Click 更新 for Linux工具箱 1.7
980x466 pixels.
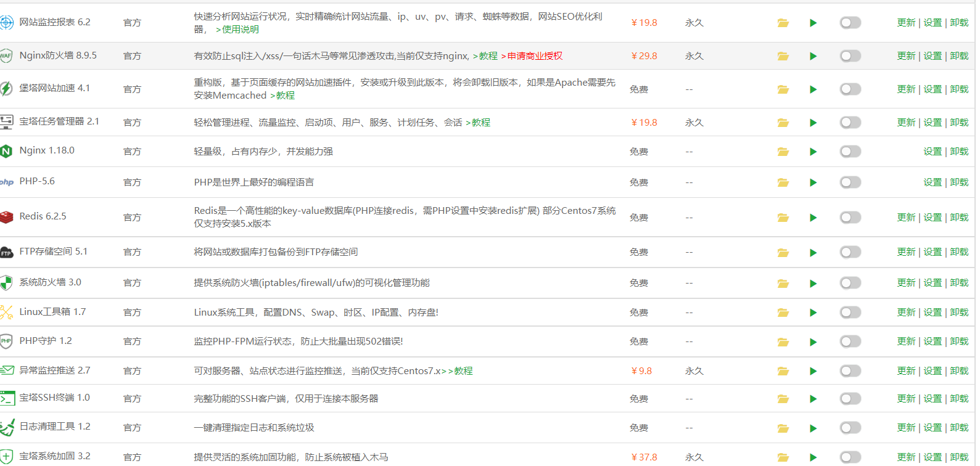point(906,313)
